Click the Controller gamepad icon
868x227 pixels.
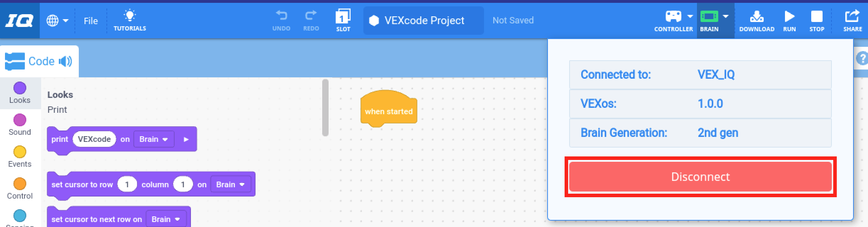pyautogui.click(x=673, y=16)
